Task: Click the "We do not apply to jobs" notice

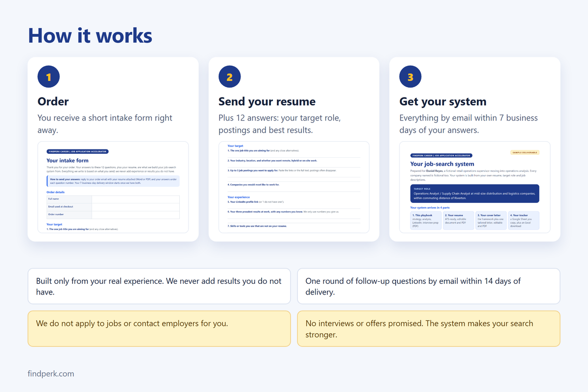Action: [159, 328]
